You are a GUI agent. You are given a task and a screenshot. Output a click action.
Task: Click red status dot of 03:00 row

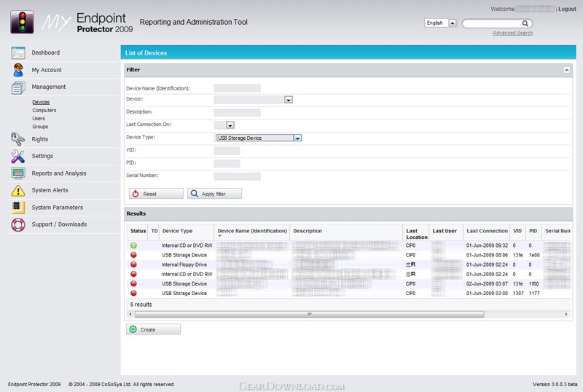point(133,293)
